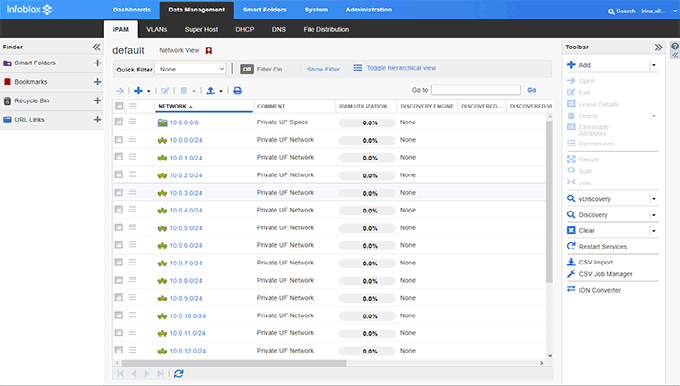Click the Restart Services icon
Screen dimensions: 680x386
[571, 246]
